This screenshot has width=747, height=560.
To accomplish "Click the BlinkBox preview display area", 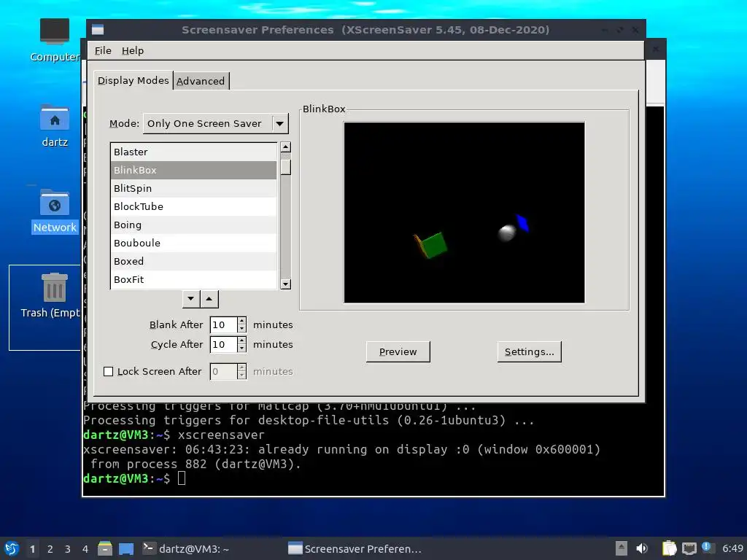I will [464, 212].
